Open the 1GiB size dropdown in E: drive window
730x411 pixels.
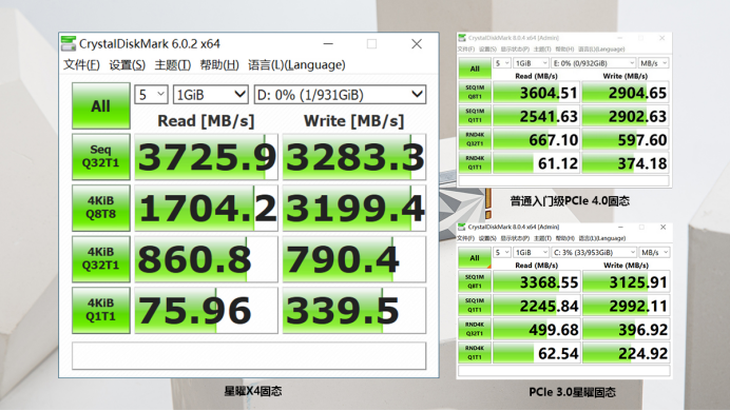pyautogui.click(x=531, y=63)
